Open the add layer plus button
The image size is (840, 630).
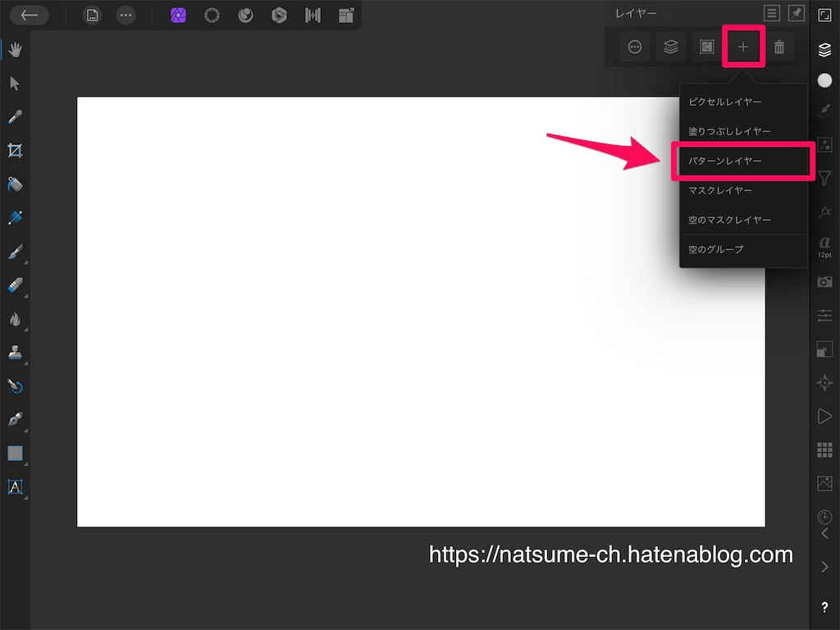click(x=743, y=47)
